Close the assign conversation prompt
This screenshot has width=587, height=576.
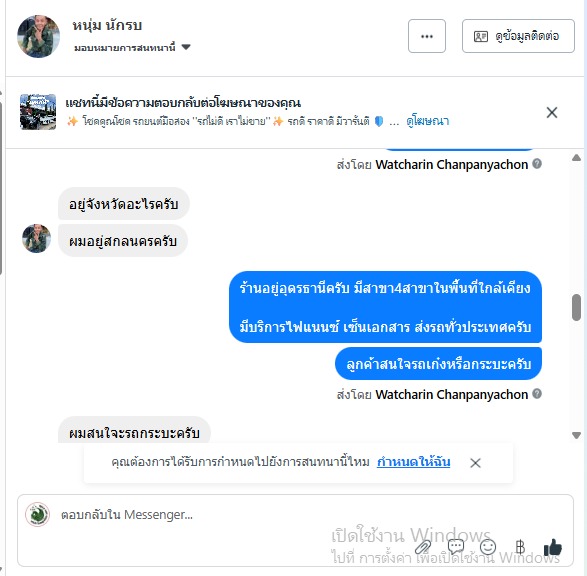click(475, 463)
